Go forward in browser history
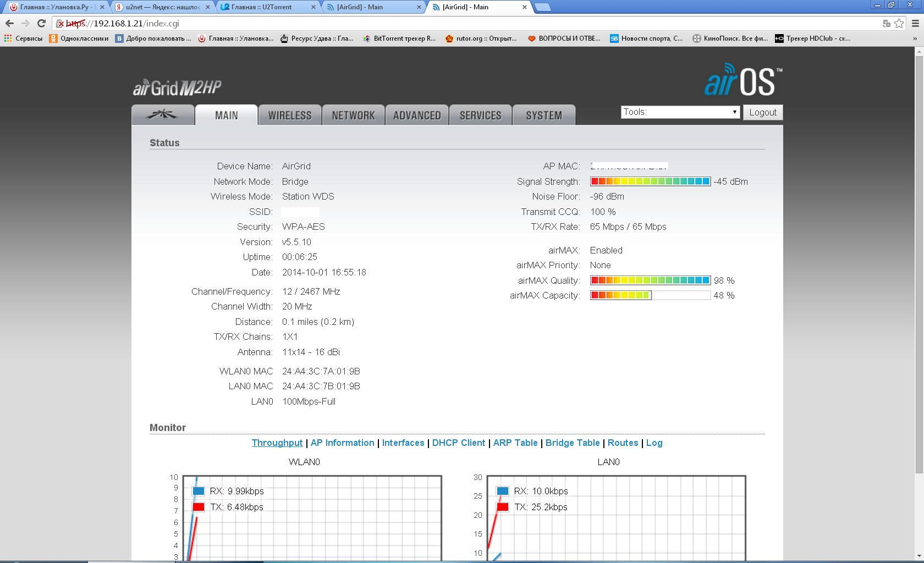This screenshot has width=924, height=563. pos(25,23)
